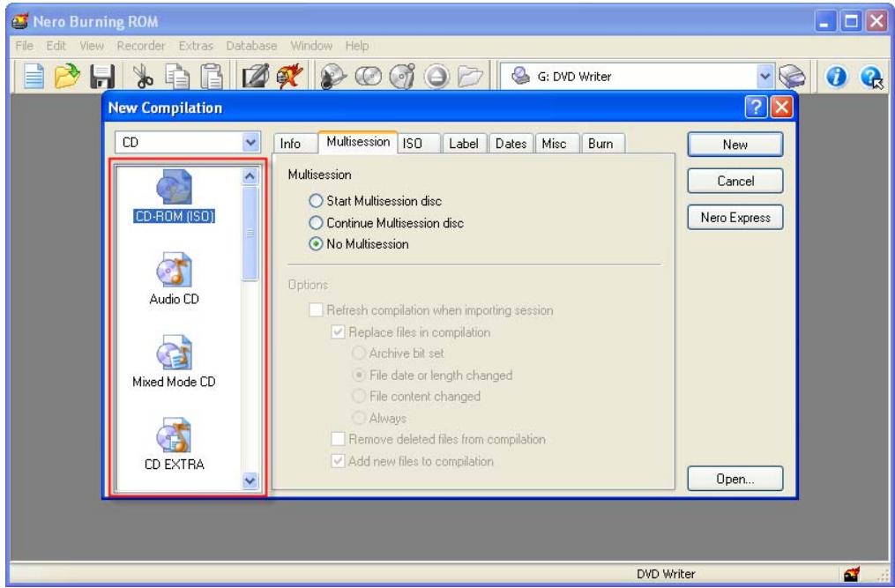Image resolution: width=895 pixels, height=588 pixels.
Task: Click the Open... button
Action: tap(735, 479)
